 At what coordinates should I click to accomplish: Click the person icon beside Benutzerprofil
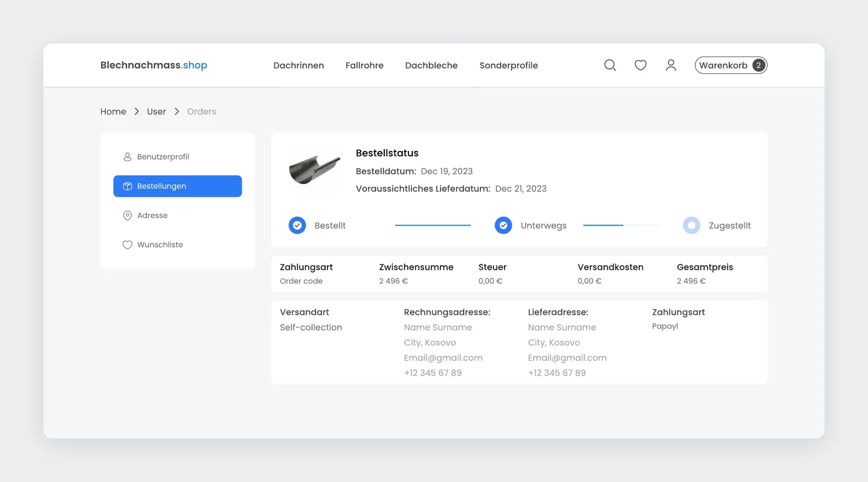(x=127, y=157)
